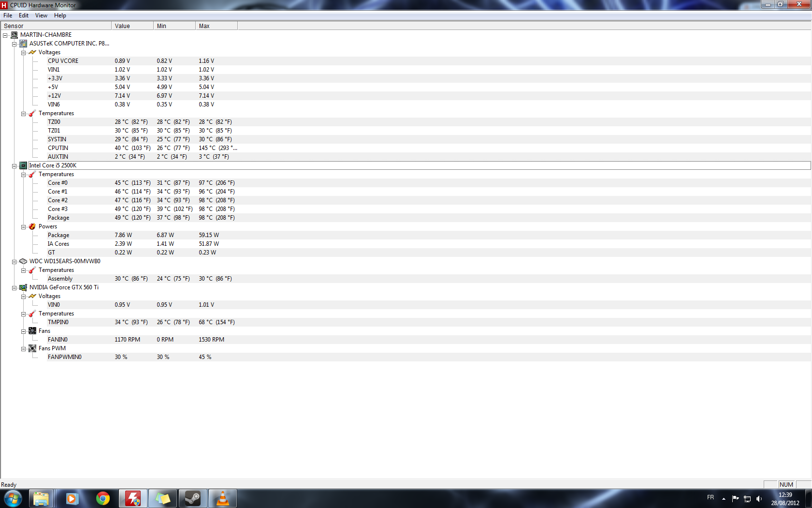Open Windows Start menu orb
Viewport: 812px width, 508px height.
click(x=13, y=498)
